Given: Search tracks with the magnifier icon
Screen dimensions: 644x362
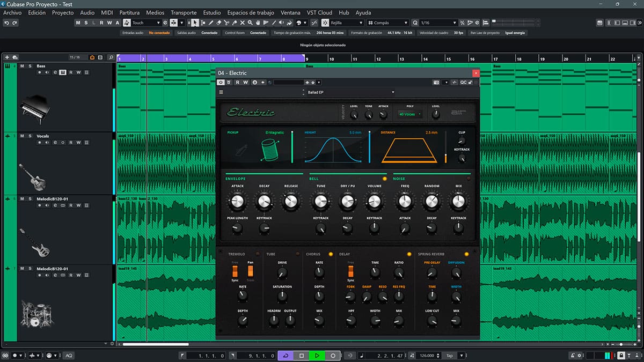Looking at the screenshot, I should 111,57.
